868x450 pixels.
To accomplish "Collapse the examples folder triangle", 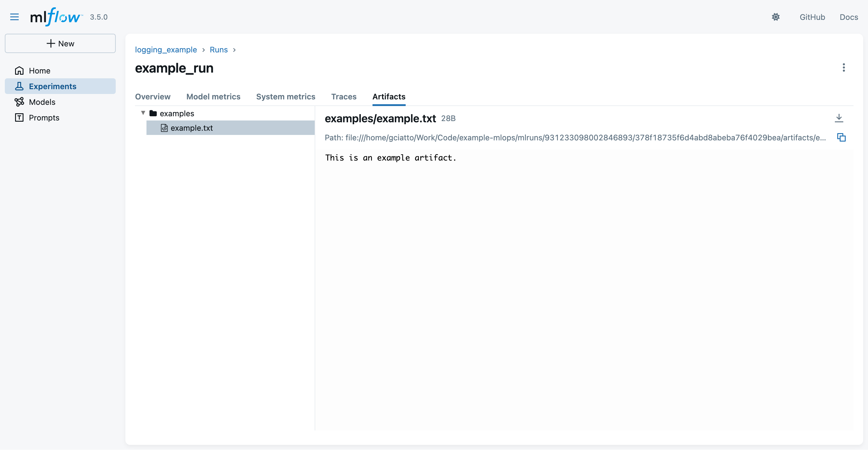I will tap(143, 113).
